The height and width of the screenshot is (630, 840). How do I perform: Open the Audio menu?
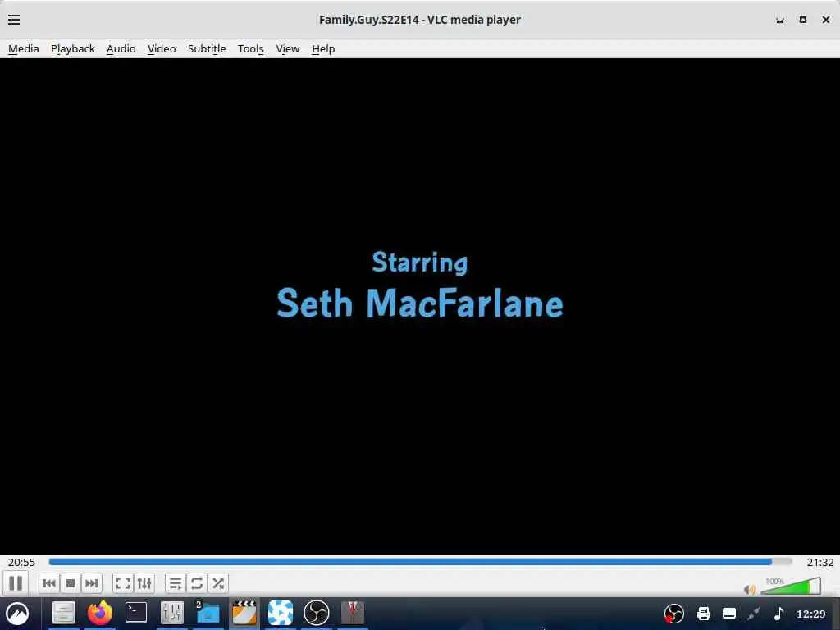tap(121, 48)
